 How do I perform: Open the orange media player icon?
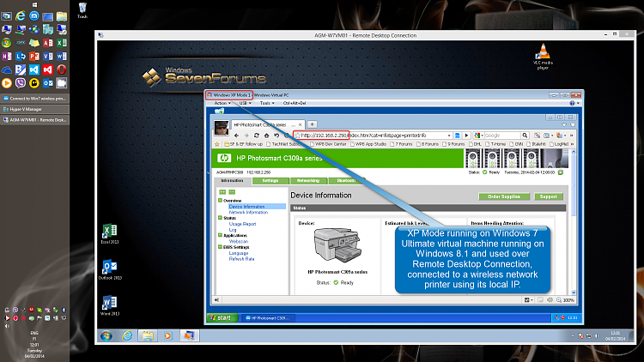click(7, 83)
